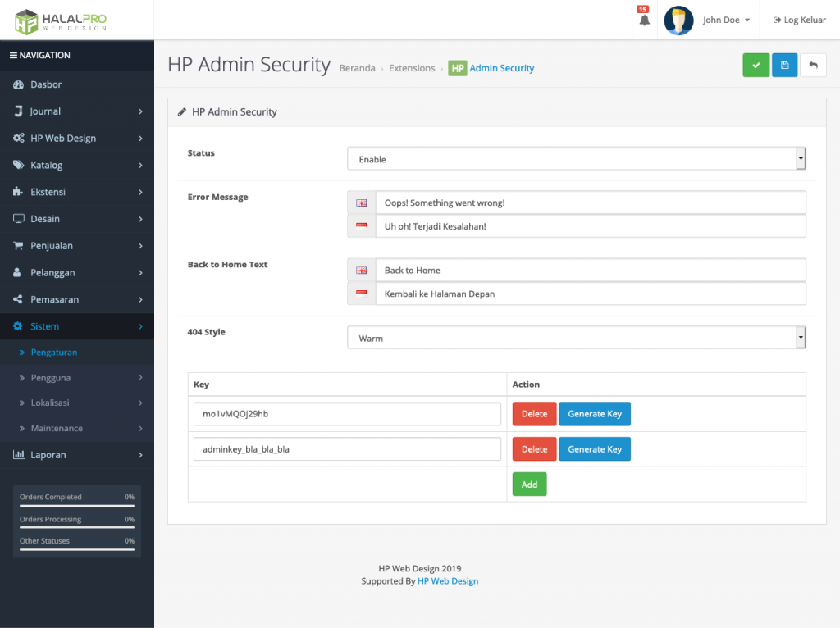Delete the mo1vMQOj29hb key
The image size is (840, 628).
(534, 414)
